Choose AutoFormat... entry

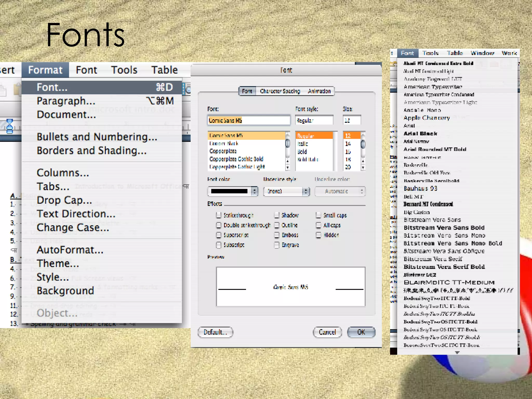pyautogui.click(x=102, y=250)
